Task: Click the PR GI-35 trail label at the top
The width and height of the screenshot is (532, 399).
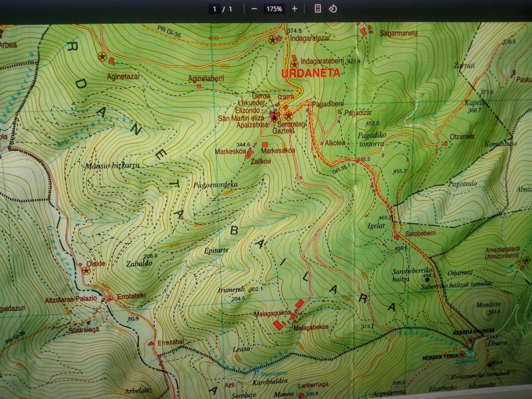Action: (x=169, y=32)
